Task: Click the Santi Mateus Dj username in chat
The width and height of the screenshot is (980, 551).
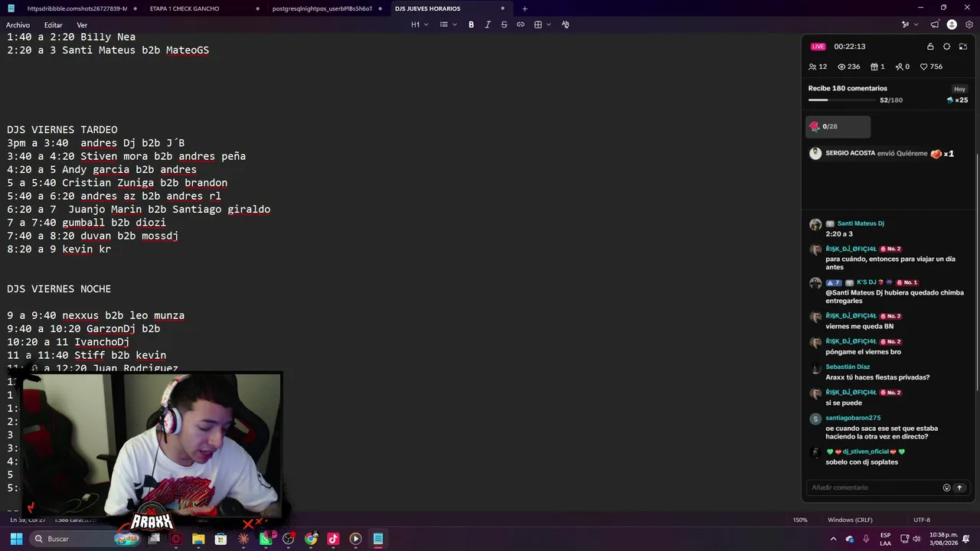Action: [861, 223]
